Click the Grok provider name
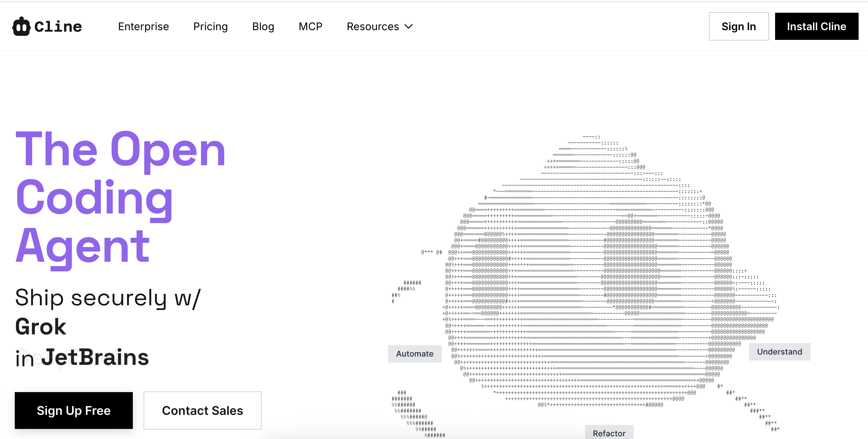Viewport: 868px width, 439px height. [41, 326]
